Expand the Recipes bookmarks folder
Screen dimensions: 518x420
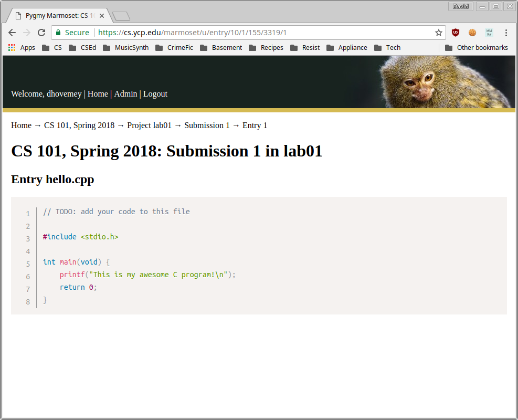click(x=267, y=48)
